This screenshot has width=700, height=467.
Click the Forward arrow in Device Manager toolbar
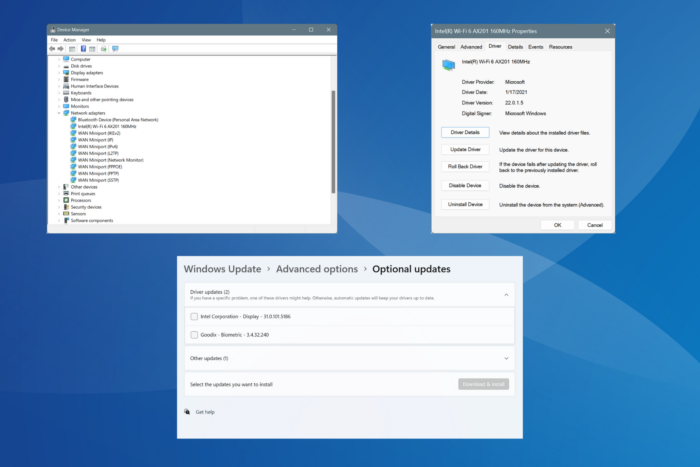60,49
